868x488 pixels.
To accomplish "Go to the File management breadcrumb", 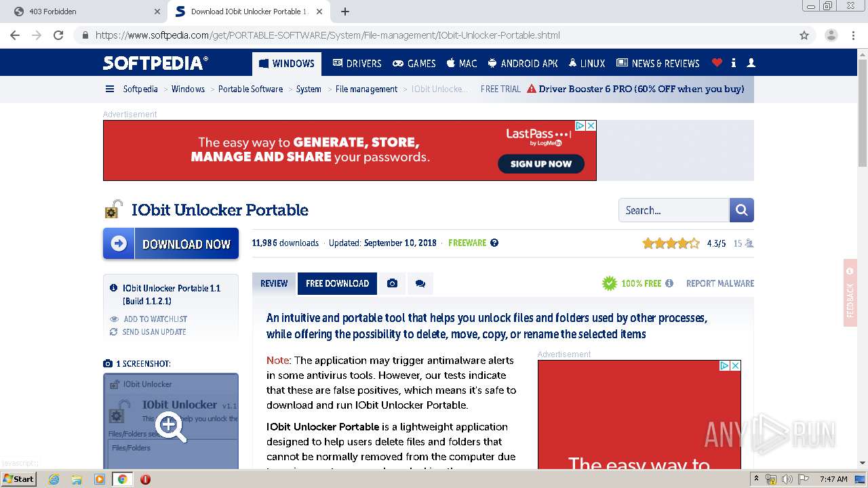I will click(x=366, y=89).
